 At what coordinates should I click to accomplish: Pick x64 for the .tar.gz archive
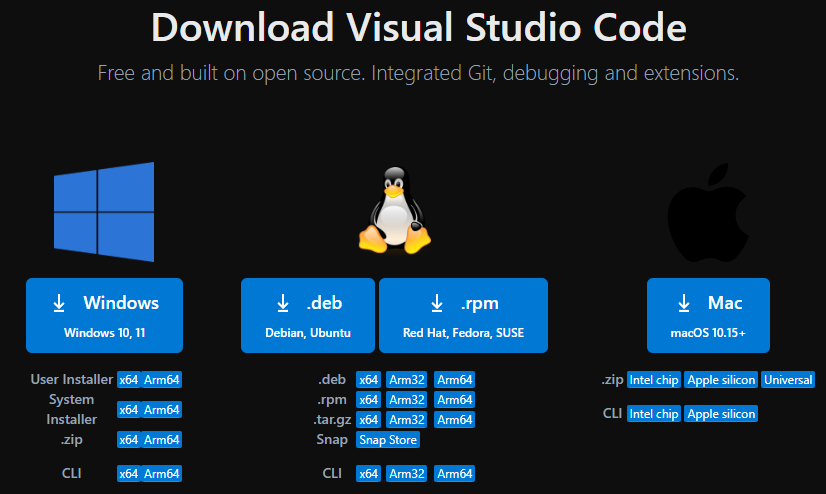coord(368,420)
